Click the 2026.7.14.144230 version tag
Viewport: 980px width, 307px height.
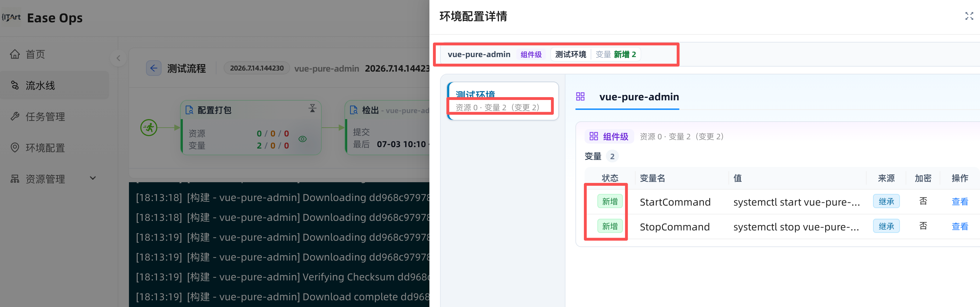pos(257,68)
